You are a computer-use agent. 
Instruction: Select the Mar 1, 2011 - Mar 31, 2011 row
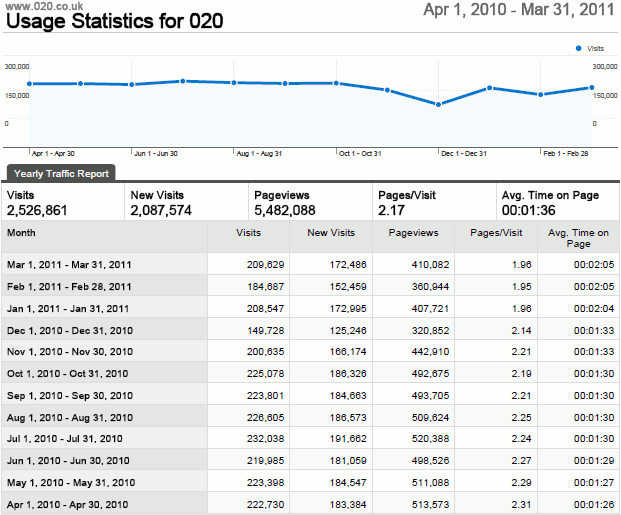310,264
